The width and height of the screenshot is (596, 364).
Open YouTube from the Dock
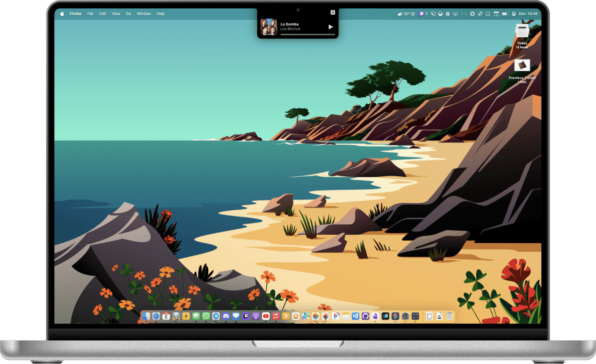[266, 317]
